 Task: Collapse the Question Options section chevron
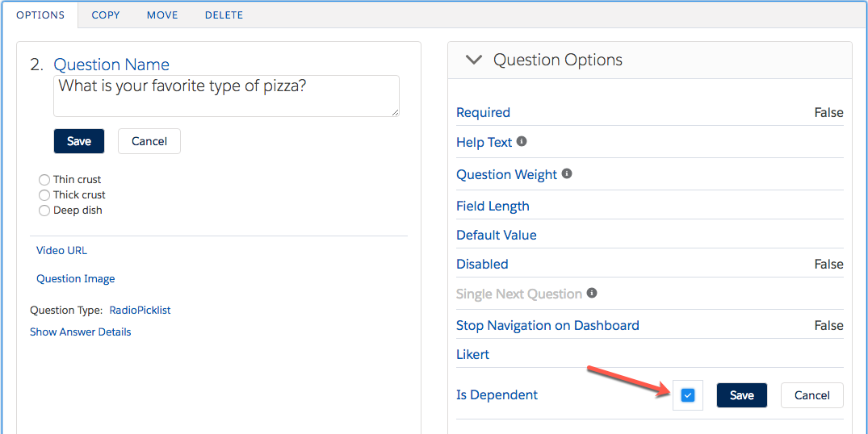[474, 61]
